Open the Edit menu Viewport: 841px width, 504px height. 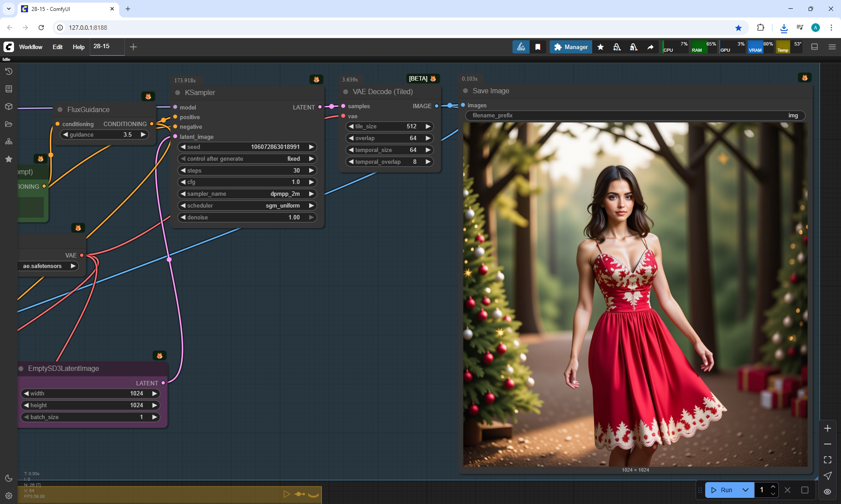pos(57,47)
